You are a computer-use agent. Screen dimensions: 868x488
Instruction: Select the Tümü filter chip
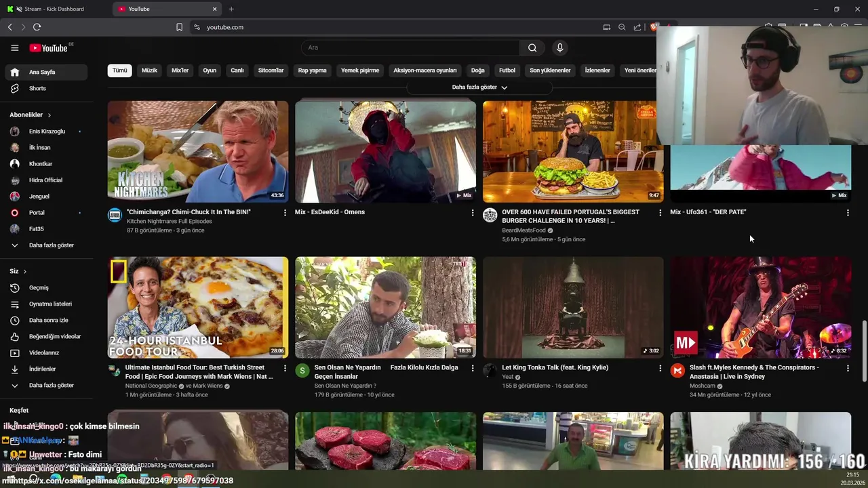pos(120,70)
